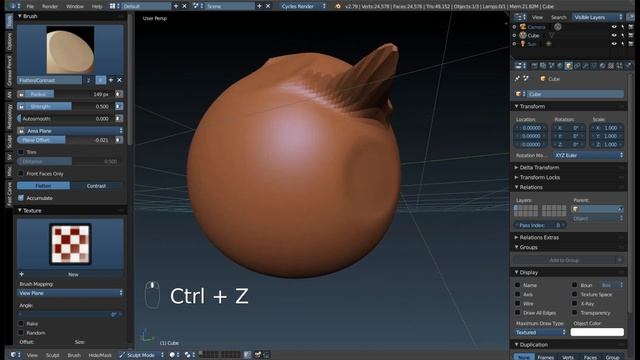Add a new scene with plus icon
The width and height of the screenshot is (640, 360).
pos(259,6)
